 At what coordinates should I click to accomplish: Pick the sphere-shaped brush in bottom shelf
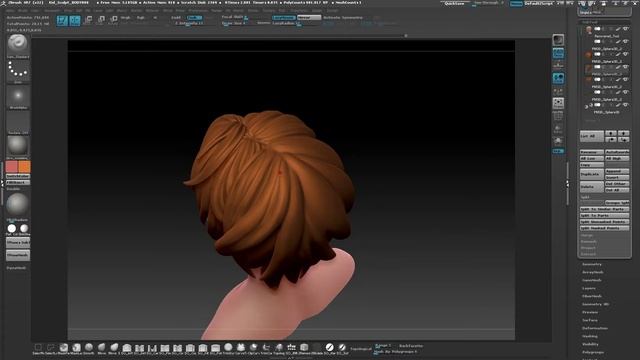click(228, 348)
